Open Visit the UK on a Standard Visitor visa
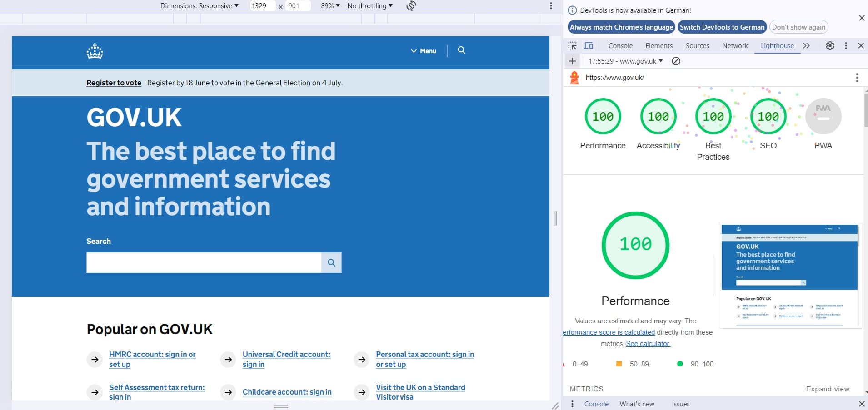The image size is (868, 410). click(x=420, y=392)
